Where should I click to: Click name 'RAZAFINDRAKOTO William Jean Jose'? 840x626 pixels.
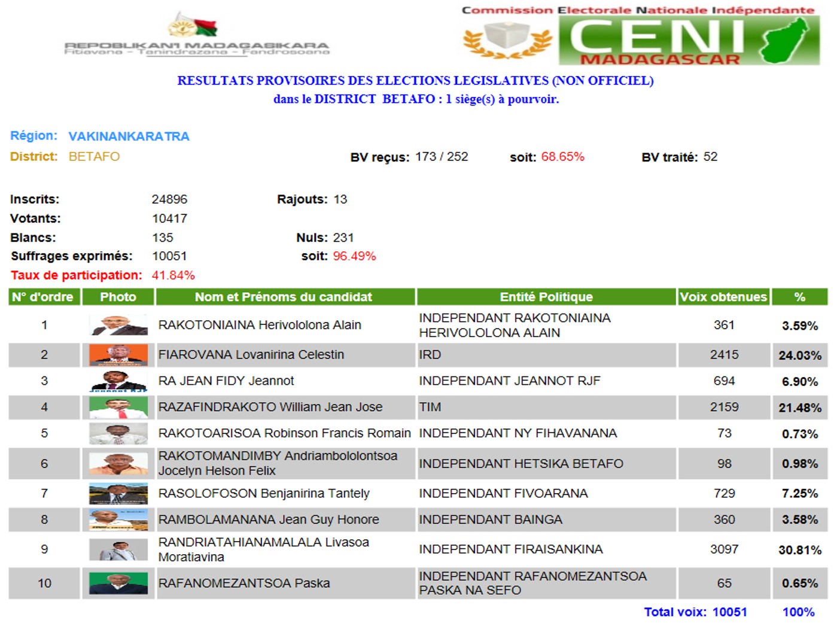(x=270, y=407)
